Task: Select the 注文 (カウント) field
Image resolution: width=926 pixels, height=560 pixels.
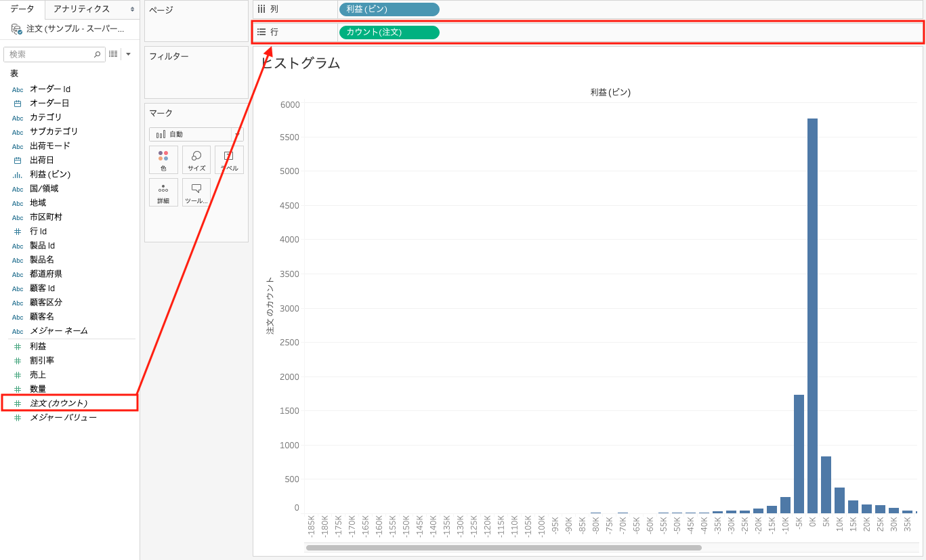Action: tap(58, 404)
